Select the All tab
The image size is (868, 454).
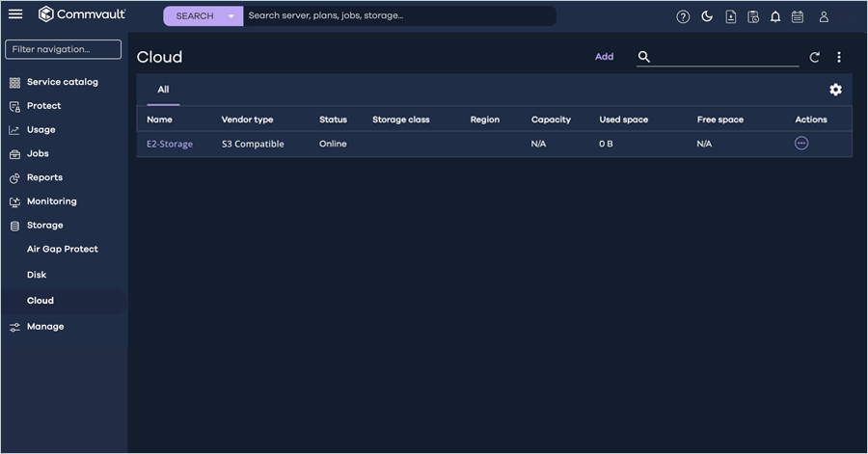[x=163, y=90]
